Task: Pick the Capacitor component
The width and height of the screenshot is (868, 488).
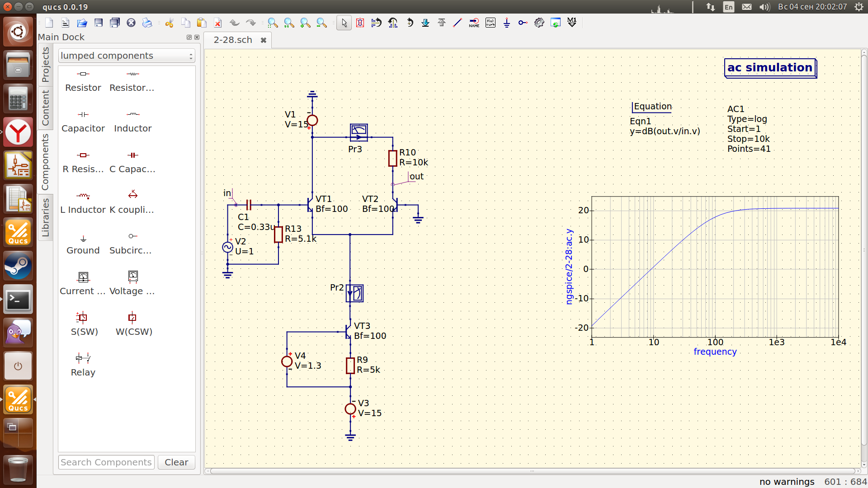Action: pyautogui.click(x=83, y=121)
